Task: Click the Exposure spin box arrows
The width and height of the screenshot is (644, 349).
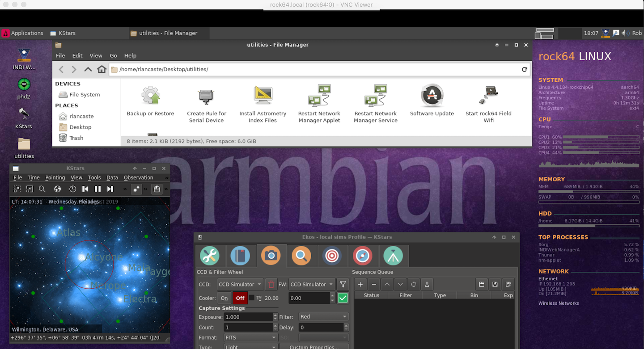Action: click(275, 316)
